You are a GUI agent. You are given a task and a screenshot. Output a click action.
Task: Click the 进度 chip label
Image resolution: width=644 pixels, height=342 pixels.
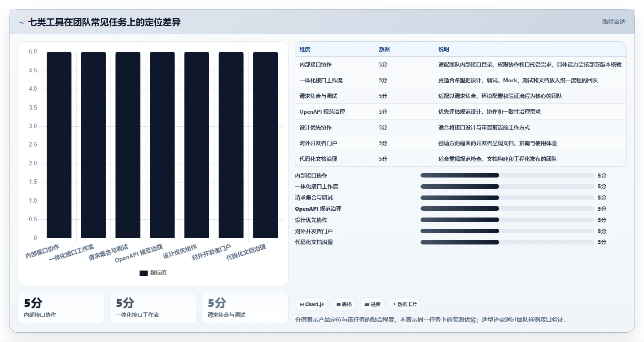[376, 305]
